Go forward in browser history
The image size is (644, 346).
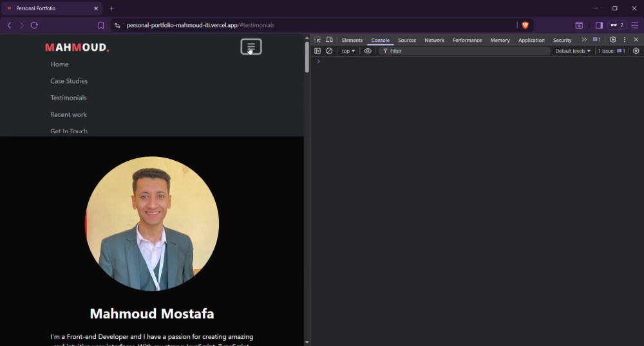coord(22,26)
